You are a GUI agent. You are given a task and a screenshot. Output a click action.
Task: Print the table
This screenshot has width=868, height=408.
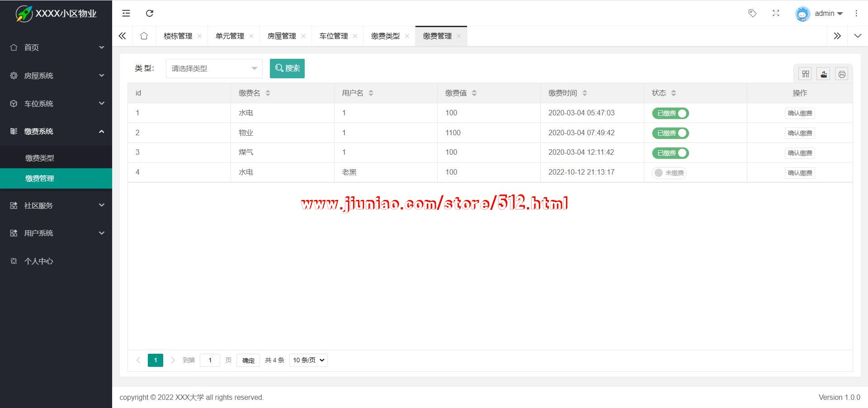click(842, 74)
